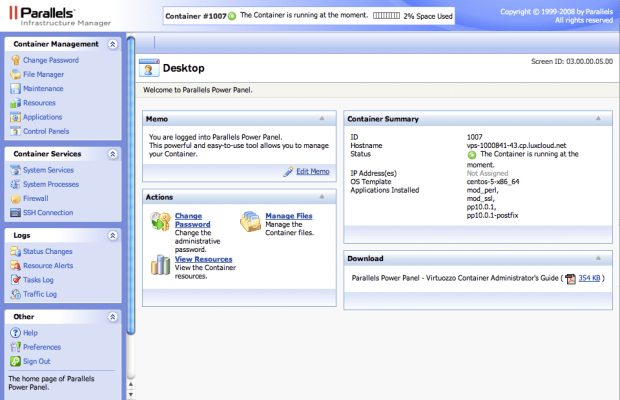This screenshot has height=400, width=620.
Task: Open Status Changes log
Action: click(47, 251)
